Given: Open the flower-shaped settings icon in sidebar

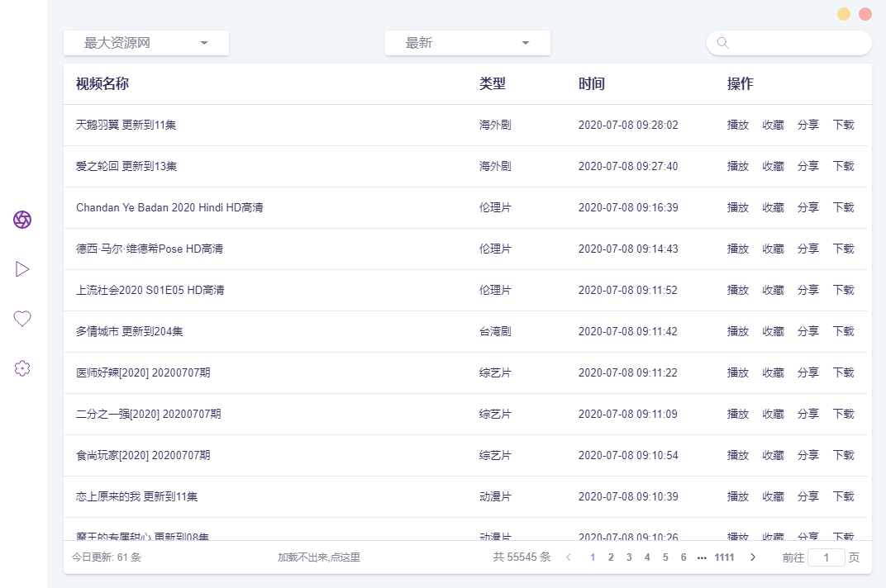Looking at the screenshot, I should pyautogui.click(x=22, y=368).
